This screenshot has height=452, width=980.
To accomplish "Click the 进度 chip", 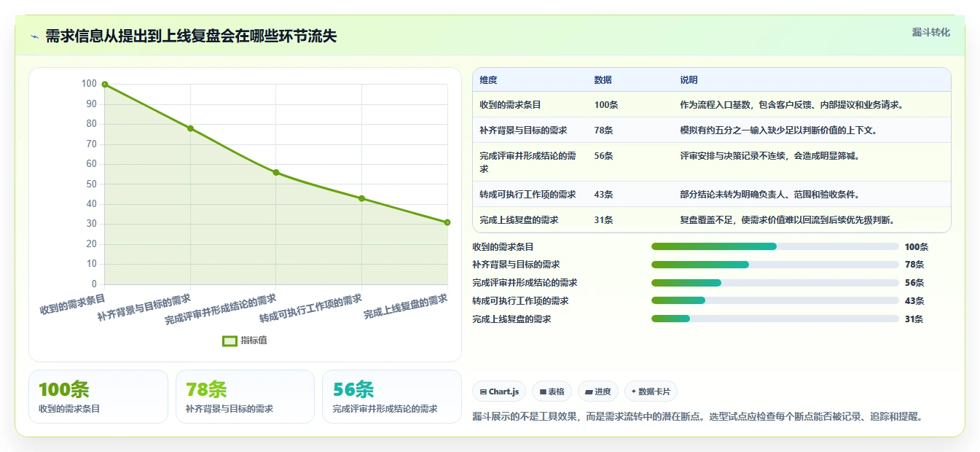I will pos(598,391).
